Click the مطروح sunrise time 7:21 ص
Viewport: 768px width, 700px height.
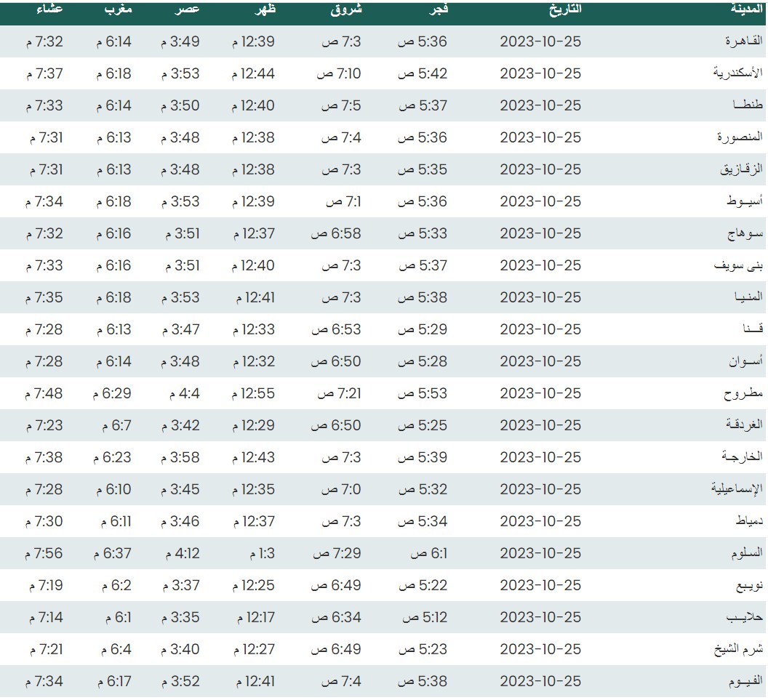coord(339,393)
